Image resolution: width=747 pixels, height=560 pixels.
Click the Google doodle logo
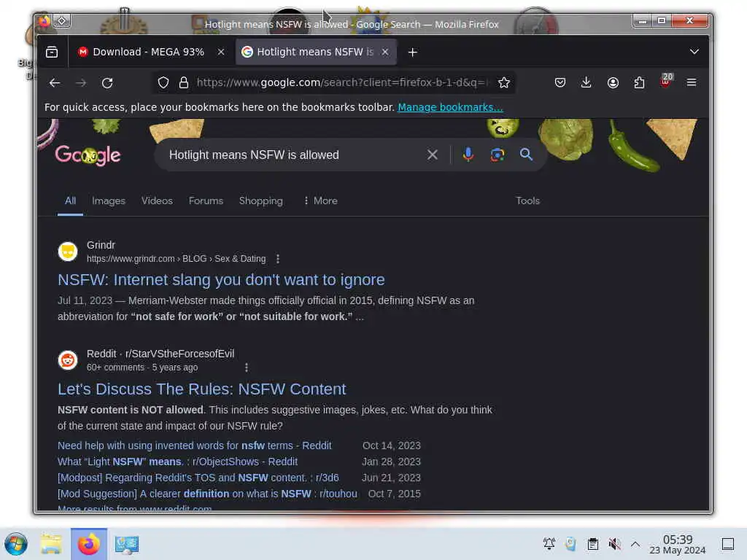pyautogui.click(x=88, y=155)
